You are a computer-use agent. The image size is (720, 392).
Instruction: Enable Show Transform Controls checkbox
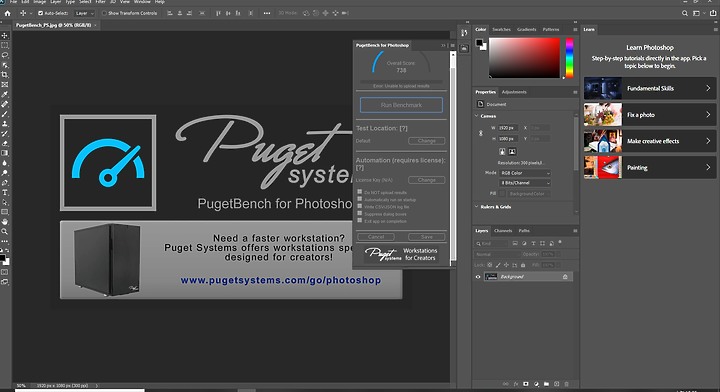click(104, 13)
